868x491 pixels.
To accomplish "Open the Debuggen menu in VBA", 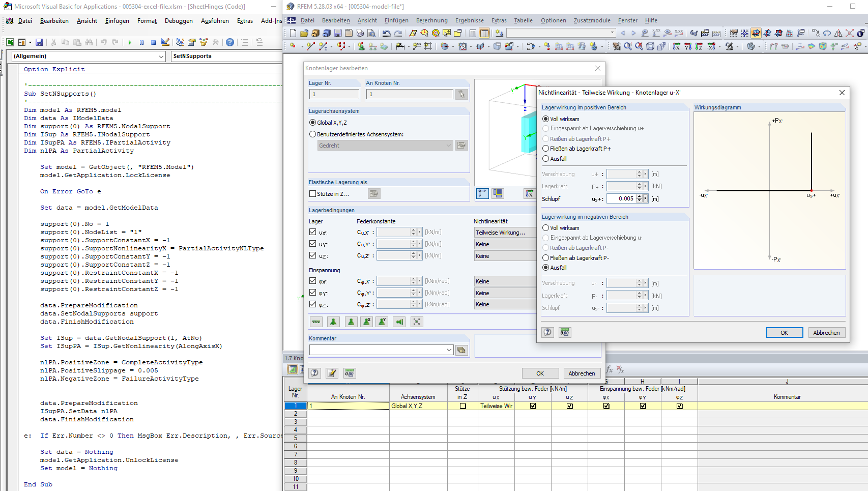I will click(179, 21).
